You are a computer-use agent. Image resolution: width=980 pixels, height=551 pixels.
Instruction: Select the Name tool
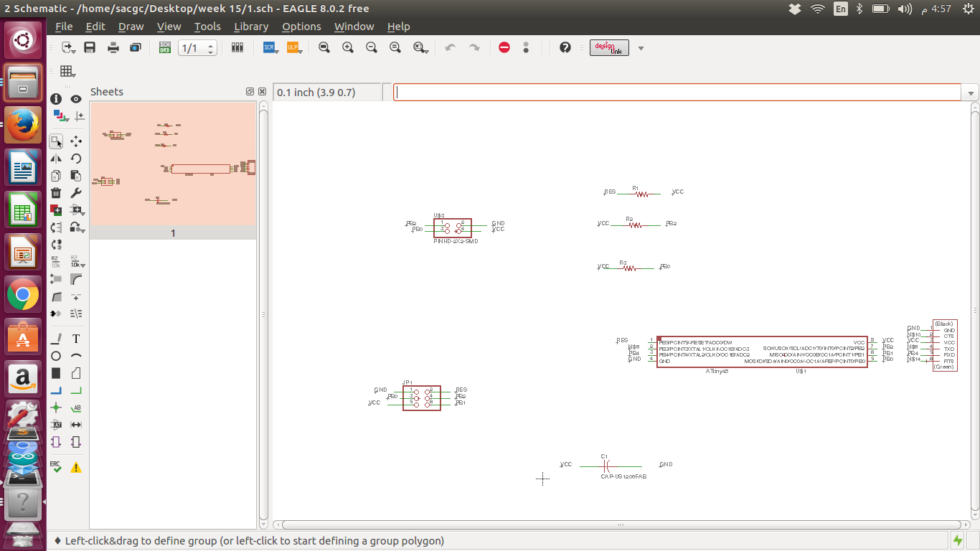(x=56, y=262)
